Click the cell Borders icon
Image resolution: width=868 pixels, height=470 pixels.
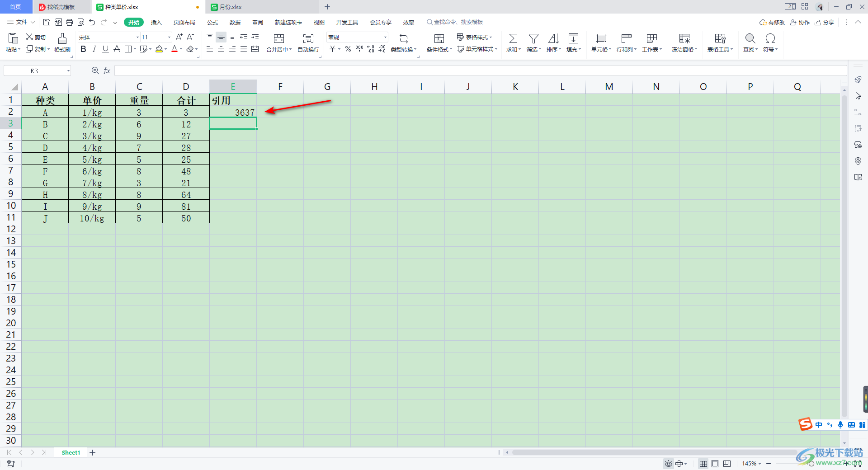pos(128,49)
